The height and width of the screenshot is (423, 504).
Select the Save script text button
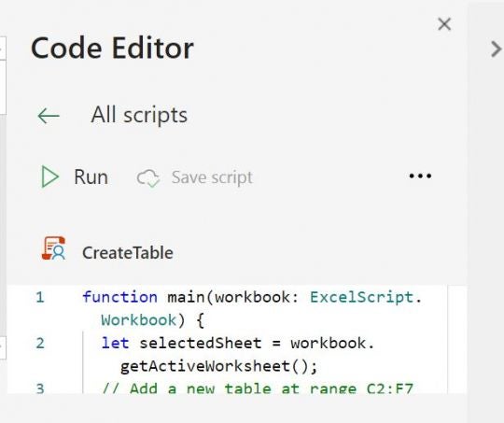pyautogui.click(x=212, y=177)
